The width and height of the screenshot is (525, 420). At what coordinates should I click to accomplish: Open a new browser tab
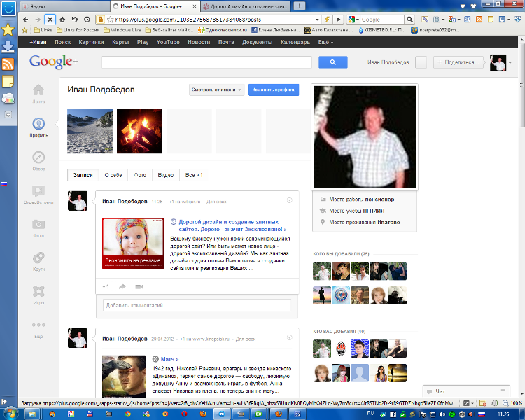(300, 6)
